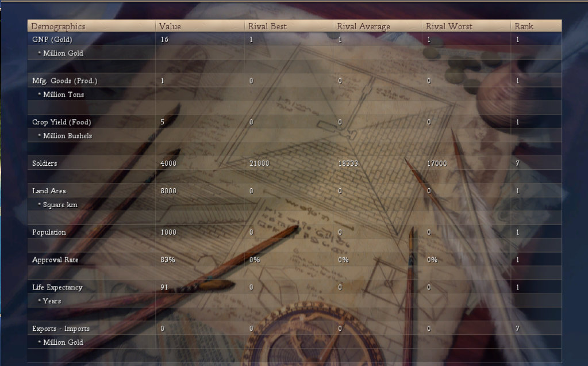588x366 pixels.
Task: Select the Exports - Imports row label
Action: pyautogui.click(x=61, y=329)
